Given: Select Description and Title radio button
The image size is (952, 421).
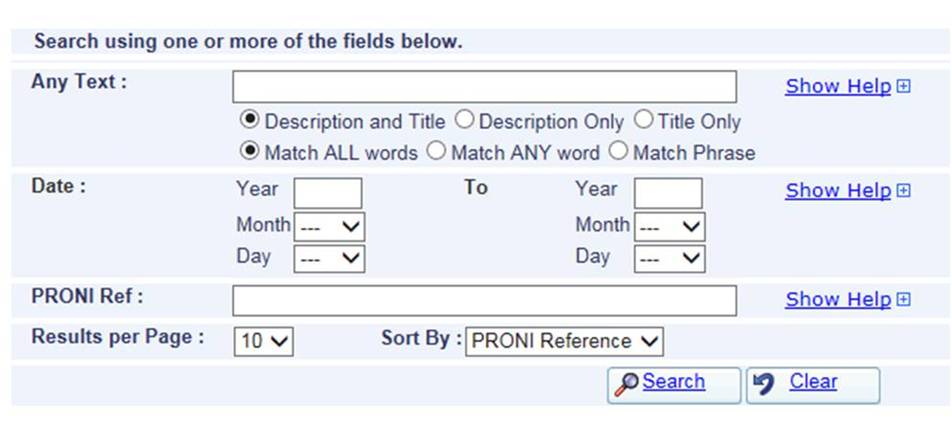Looking at the screenshot, I should tap(249, 120).
